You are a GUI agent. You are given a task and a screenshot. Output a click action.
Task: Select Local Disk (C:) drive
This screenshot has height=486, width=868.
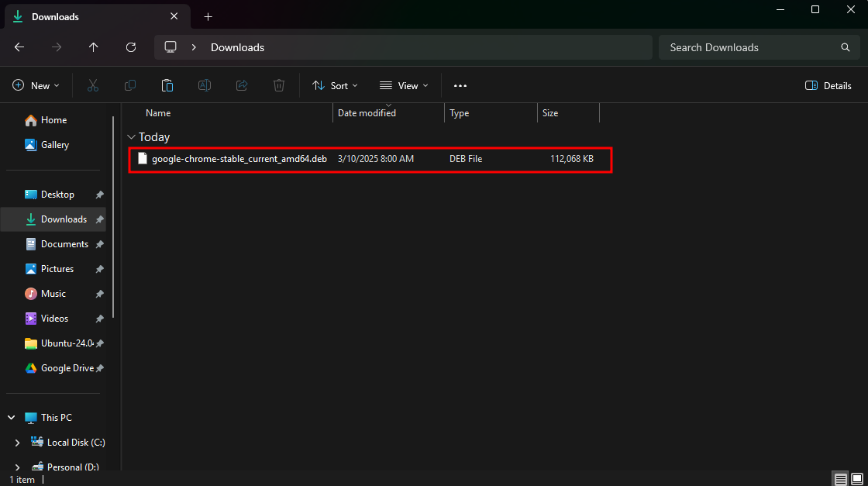pos(68,443)
